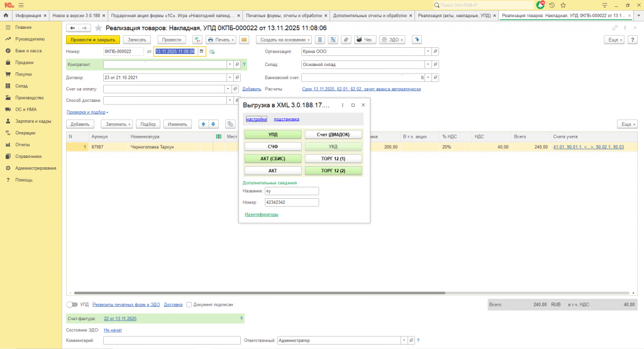Show Дт/Кт postings and document movements
This screenshot has height=349, width=644.
pos(197,40)
